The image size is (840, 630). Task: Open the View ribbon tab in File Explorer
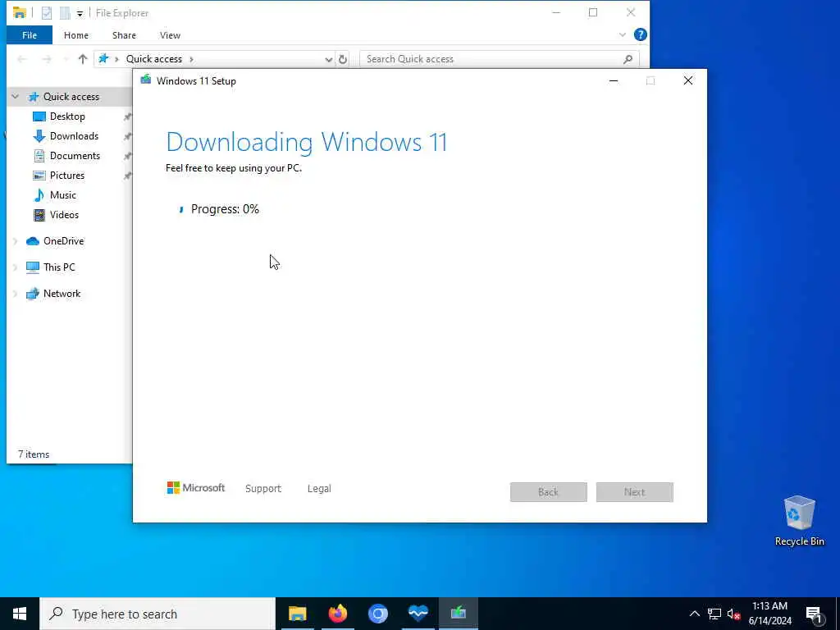(x=170, y=35)
